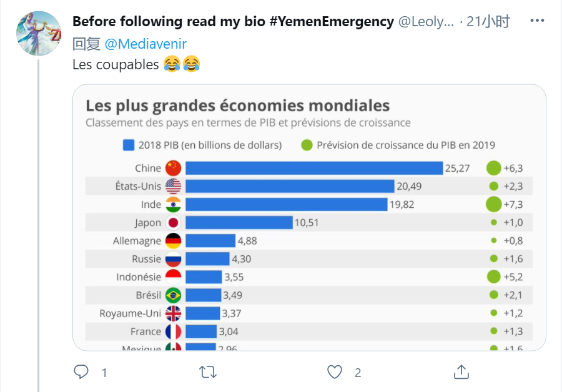Image resolution: width=562 pixels, height=392 pixels.
Task: Click the display name with #YemenEmergency
Action: pos(233,21)
